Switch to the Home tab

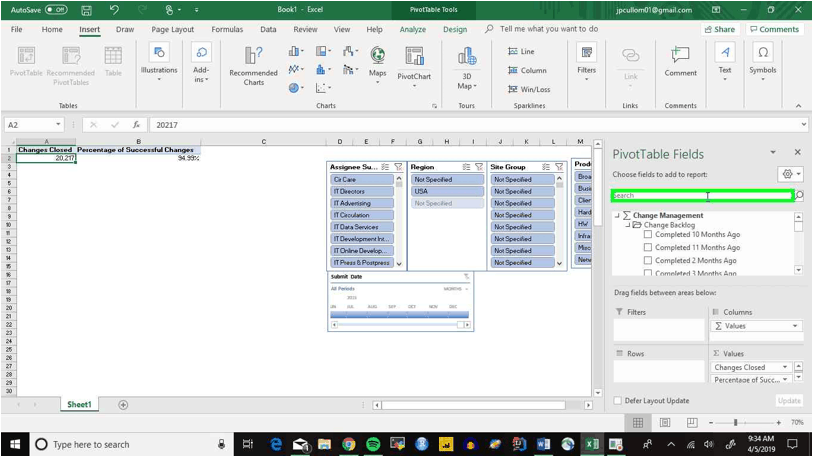(52, 30)
